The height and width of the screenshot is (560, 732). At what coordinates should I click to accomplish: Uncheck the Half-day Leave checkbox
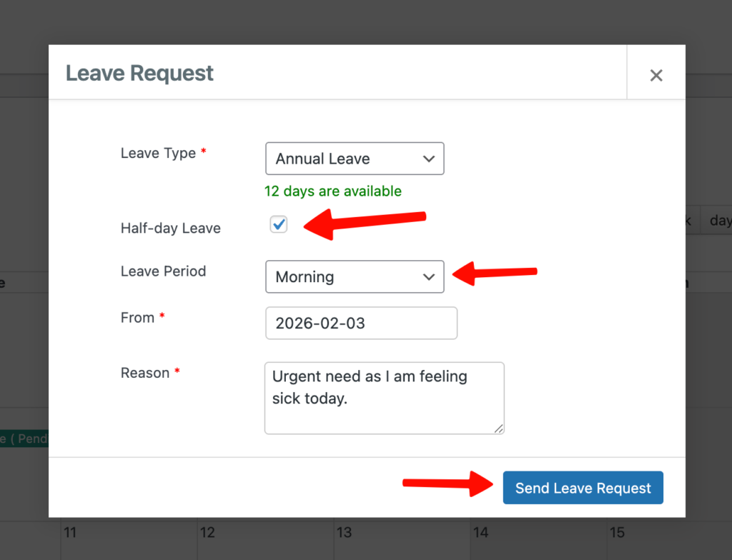tap(279, 225)
